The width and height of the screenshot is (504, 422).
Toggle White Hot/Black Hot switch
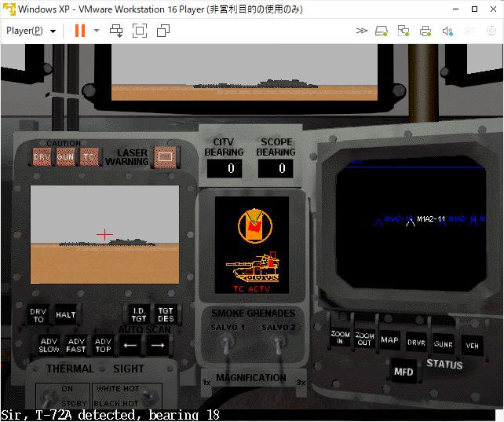(x=150, y=396)
